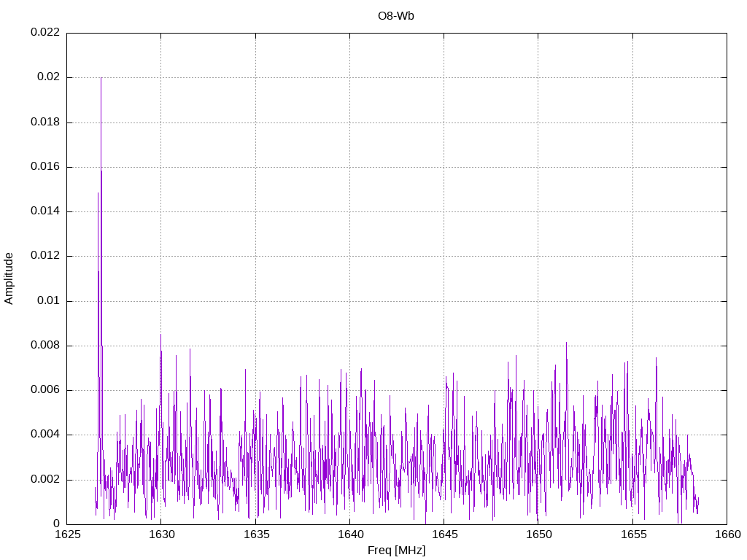Click the 1635 x-axis tick label
The width and height of the screenshot is (747, 560).
[x=255, y=535]
